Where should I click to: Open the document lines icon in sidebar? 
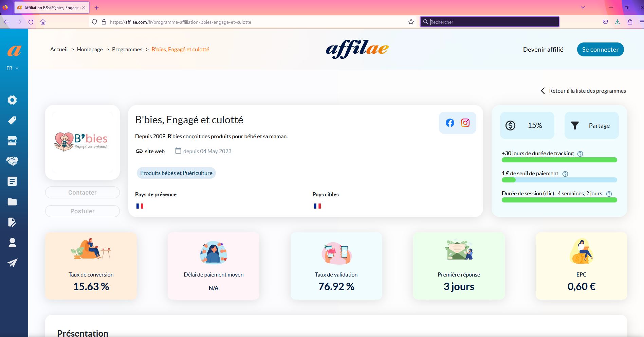click(12, 181)
